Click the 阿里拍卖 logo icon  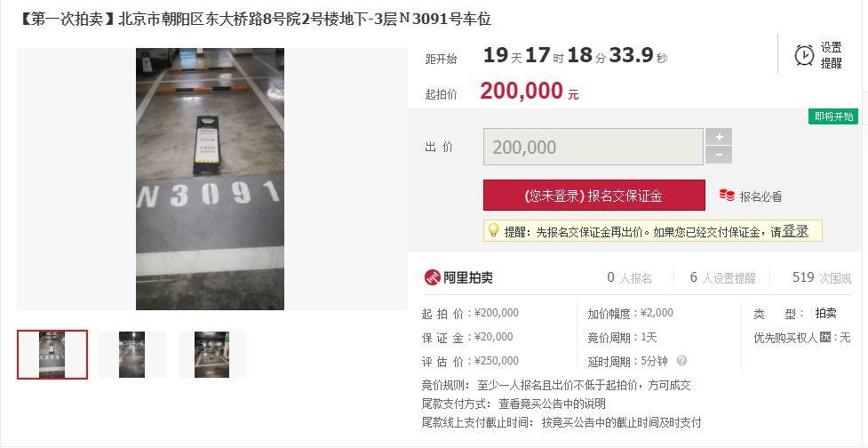pyautogui.click(x=433, y=276)
